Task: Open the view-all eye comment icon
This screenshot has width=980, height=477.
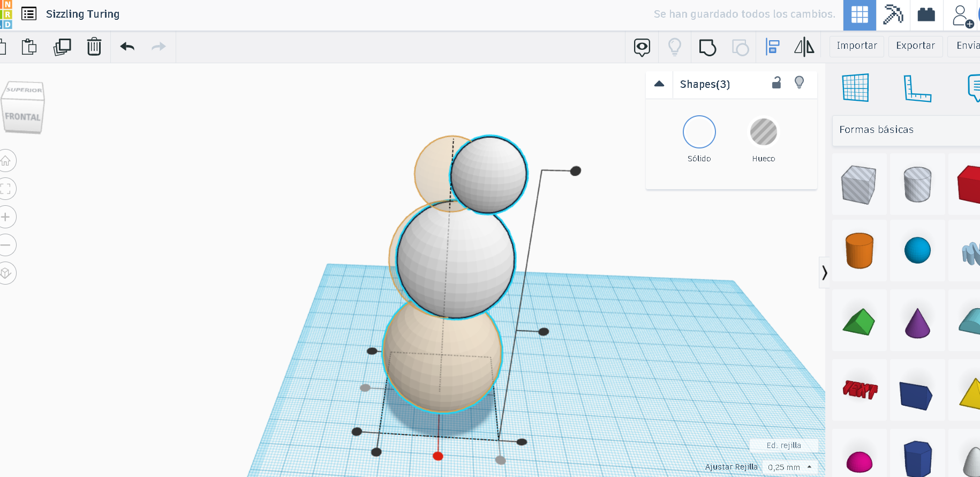Action: point(642,47)
